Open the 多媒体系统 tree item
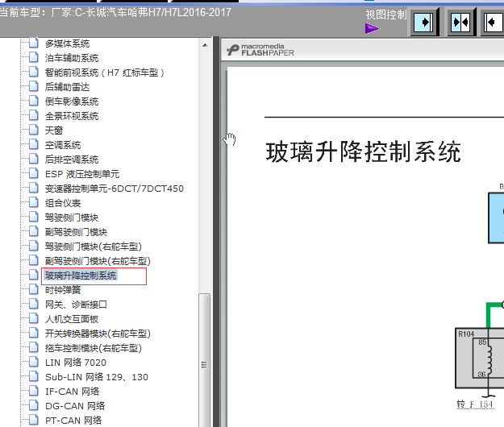Screen dimensions: 504x427 pos(67,44)
